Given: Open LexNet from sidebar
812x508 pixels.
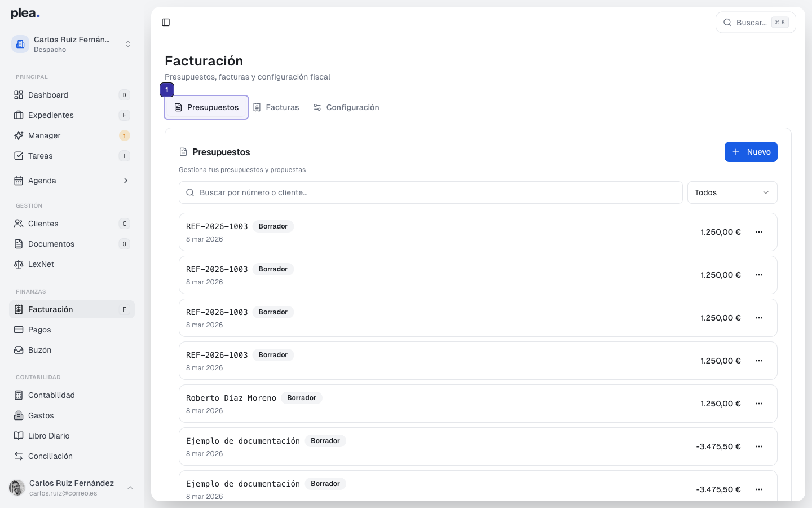Looking at the screenshot, I should pyautogui.click(x=72, y=264).
